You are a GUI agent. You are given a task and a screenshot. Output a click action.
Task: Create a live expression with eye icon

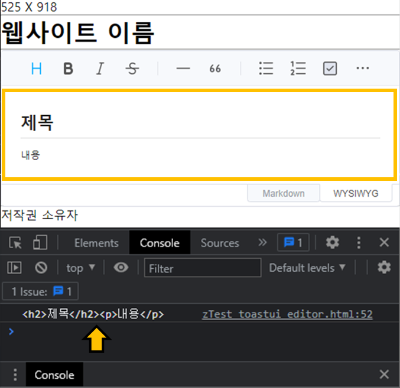[121, 267]
